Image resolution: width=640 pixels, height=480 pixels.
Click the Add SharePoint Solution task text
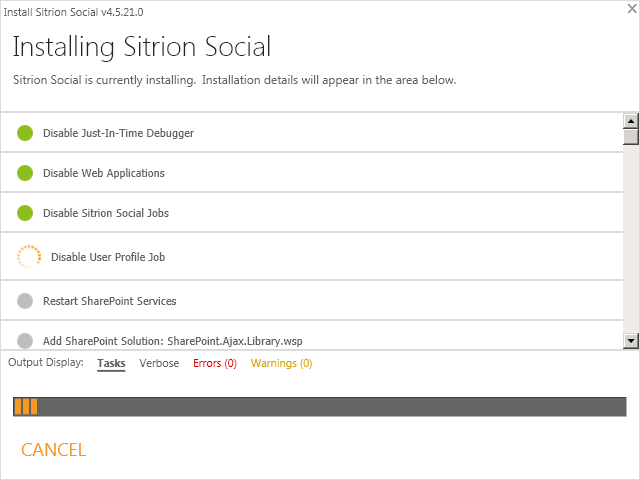click(172, 341)
